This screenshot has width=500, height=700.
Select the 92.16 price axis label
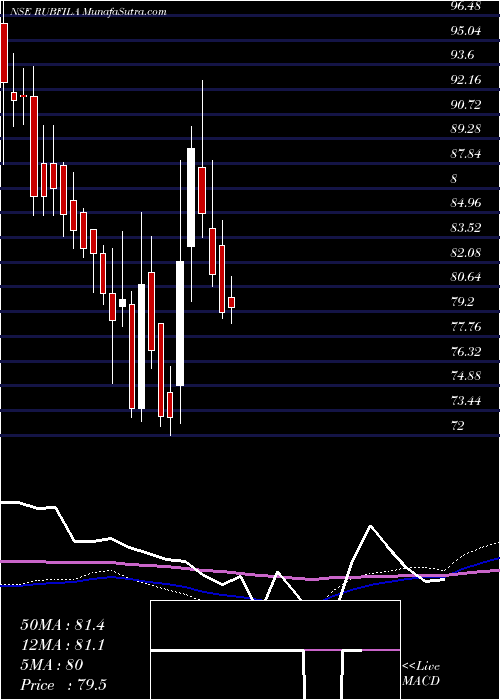(468, 80)
